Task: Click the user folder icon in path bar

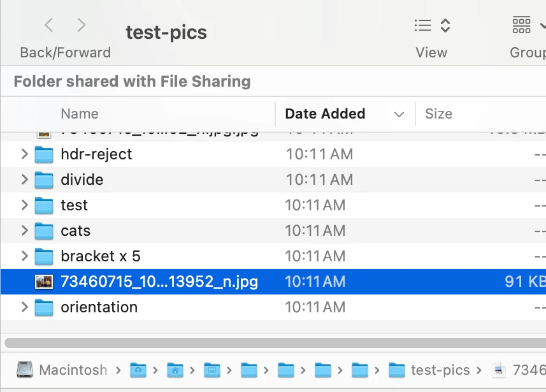Action: click(138, 370)
